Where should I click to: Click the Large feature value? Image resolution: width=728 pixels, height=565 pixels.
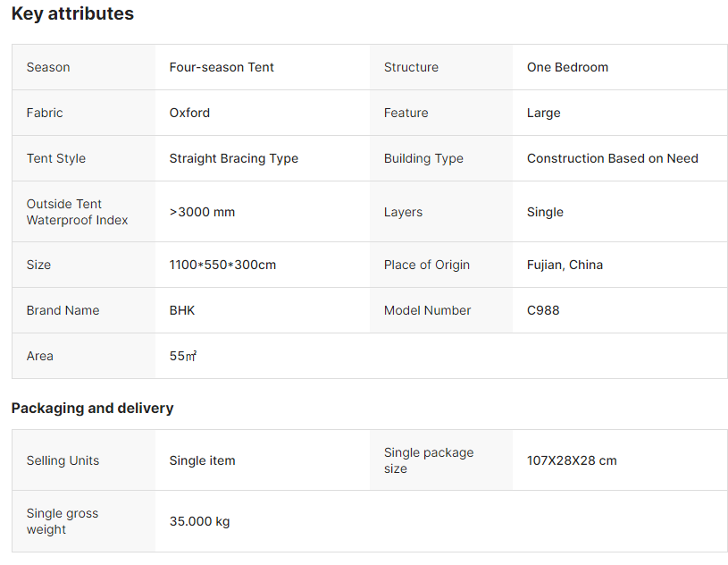[x=543, y=113]
